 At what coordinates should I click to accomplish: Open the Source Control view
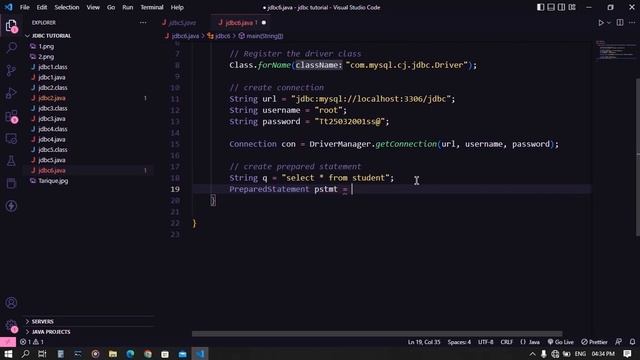pos(11,70)
